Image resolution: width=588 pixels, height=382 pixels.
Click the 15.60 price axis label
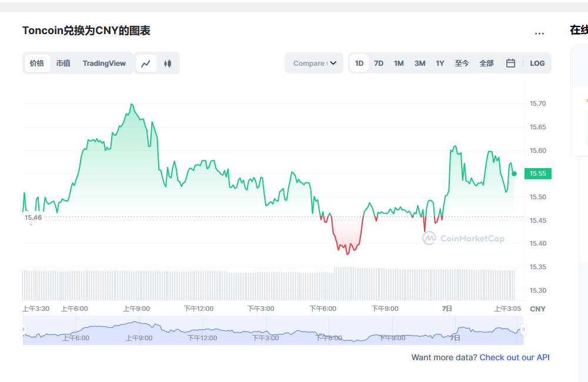click(538, 150)
